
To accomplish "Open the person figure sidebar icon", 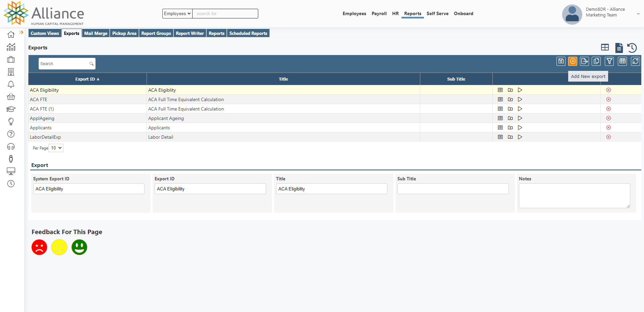I will pos(11,159).
